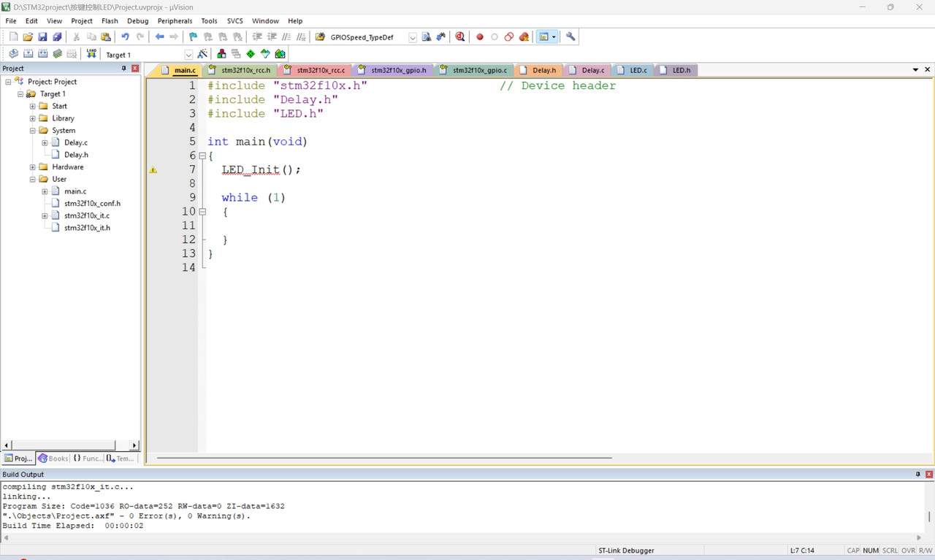Switch to the Delay.h tab
The height and width of the screenshot is (560, 935).
click(x=538, y=70)
